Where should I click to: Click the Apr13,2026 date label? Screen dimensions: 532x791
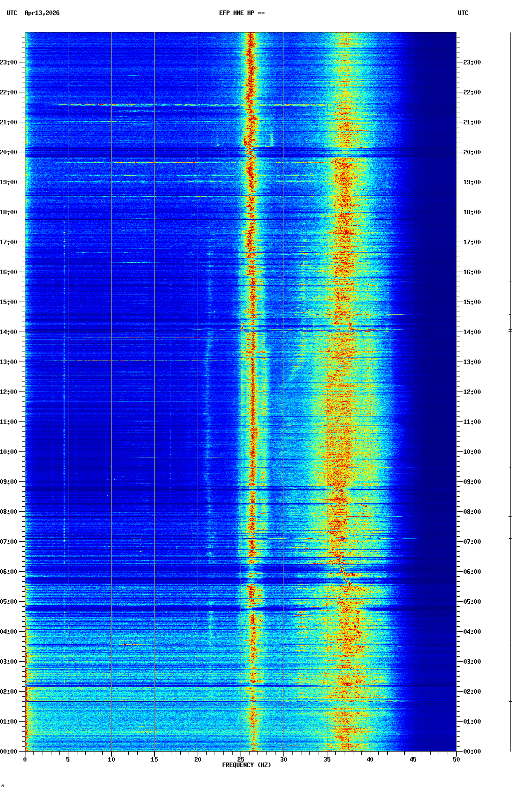(42, 13)
